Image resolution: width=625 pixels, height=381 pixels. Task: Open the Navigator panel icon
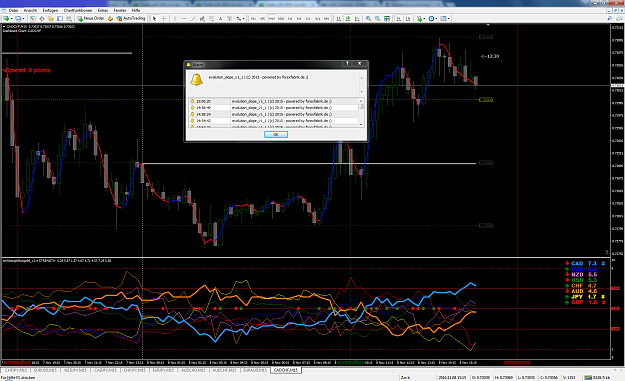coord(51,18)
